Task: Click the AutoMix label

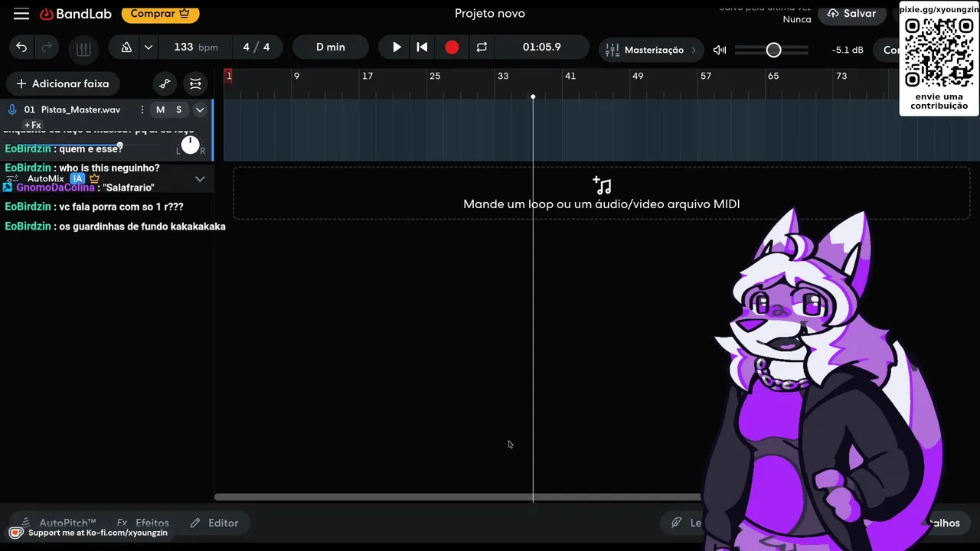Action: click(x=46, y=178)
